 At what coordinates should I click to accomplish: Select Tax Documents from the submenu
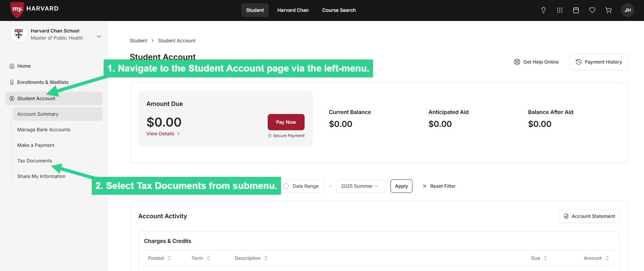[x=35, y=161]
